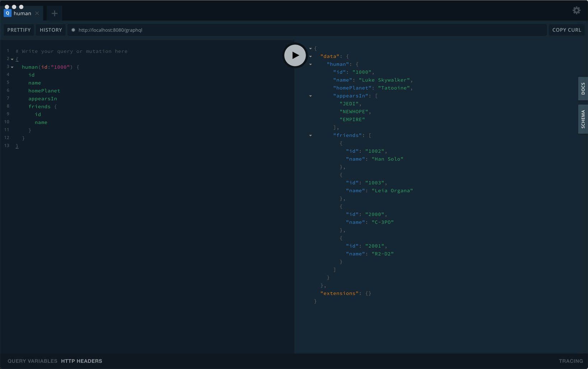Screen dimensions: 588x369
Task: Click "NEWHOPE" in the appearsIn list
Action: coord(354,111)
